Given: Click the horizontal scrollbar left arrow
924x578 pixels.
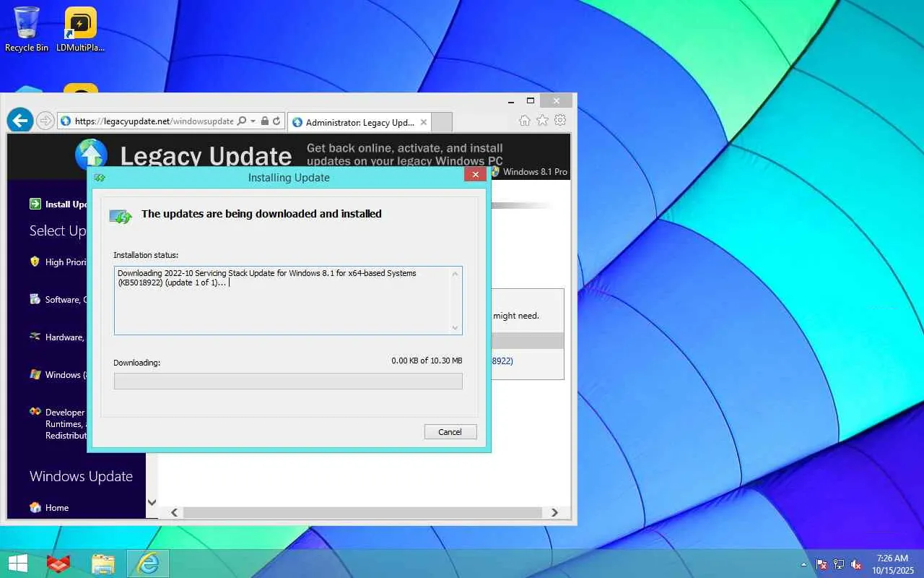Looking at the screenshot, I should click(x=174, y=512).
